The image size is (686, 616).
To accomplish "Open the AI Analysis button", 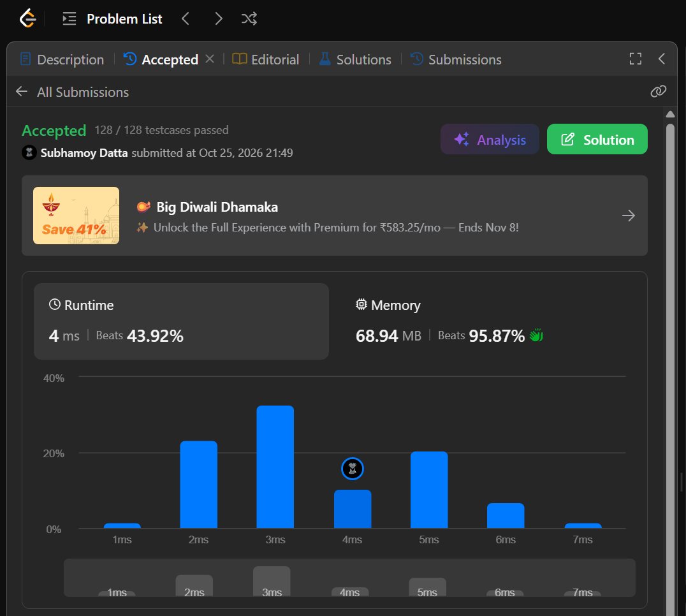I will click(490, 139).
